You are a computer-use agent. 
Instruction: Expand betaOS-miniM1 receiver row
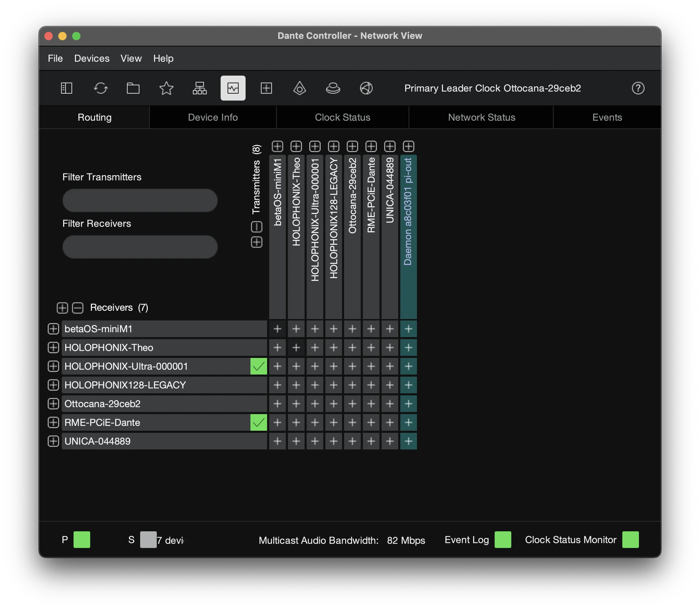[53, 329]
